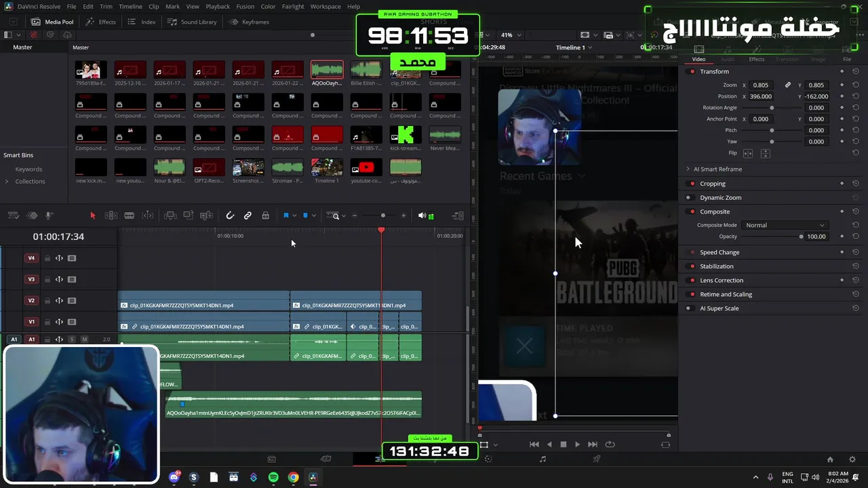868x488 pixels.
Task: Activate the Blade Edit Mode tool
Action: (x=129, y=216)
